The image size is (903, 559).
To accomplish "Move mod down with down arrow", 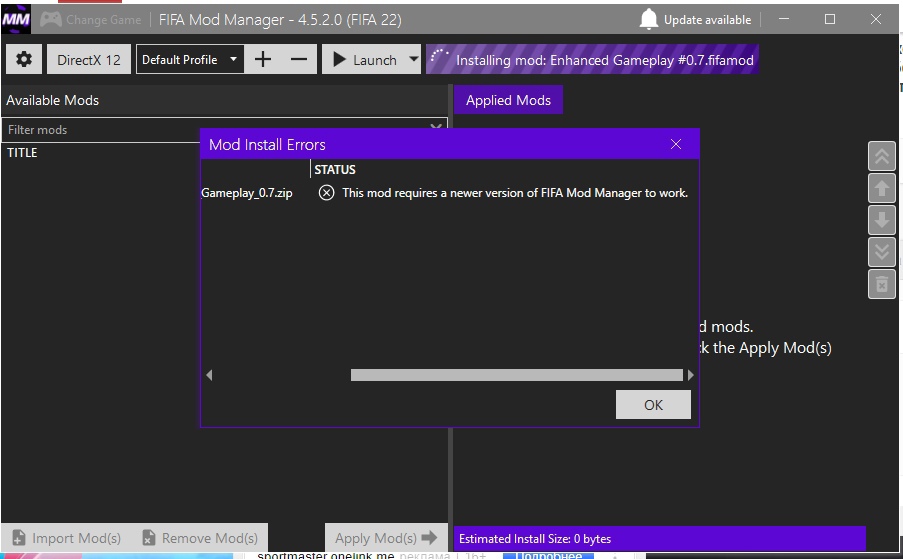I will pos(882,220).
